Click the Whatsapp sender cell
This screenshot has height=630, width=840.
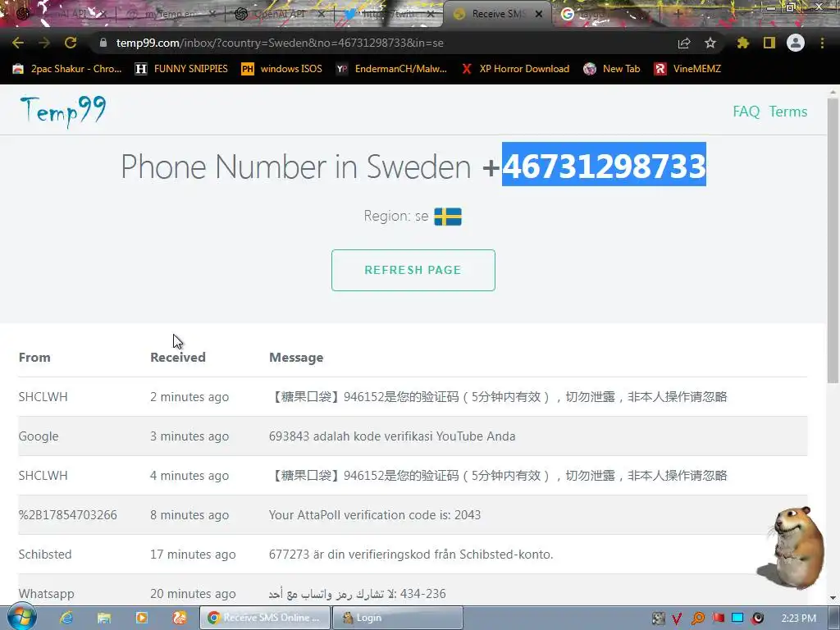[47, 594]
